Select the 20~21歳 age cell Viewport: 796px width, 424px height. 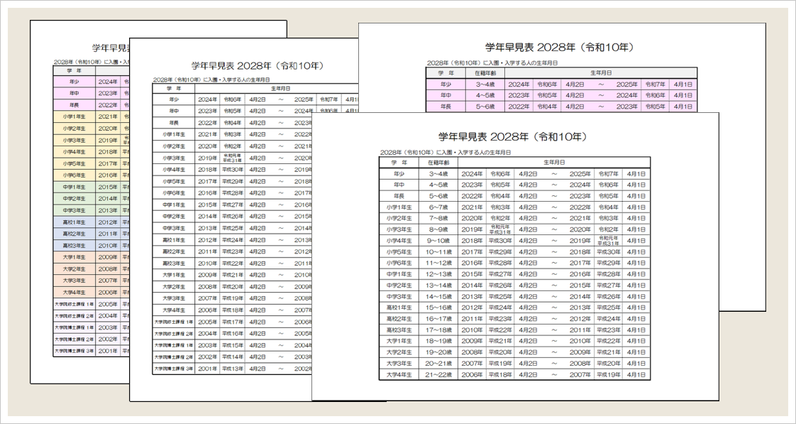pyautogui.click(x=438, y=364)
